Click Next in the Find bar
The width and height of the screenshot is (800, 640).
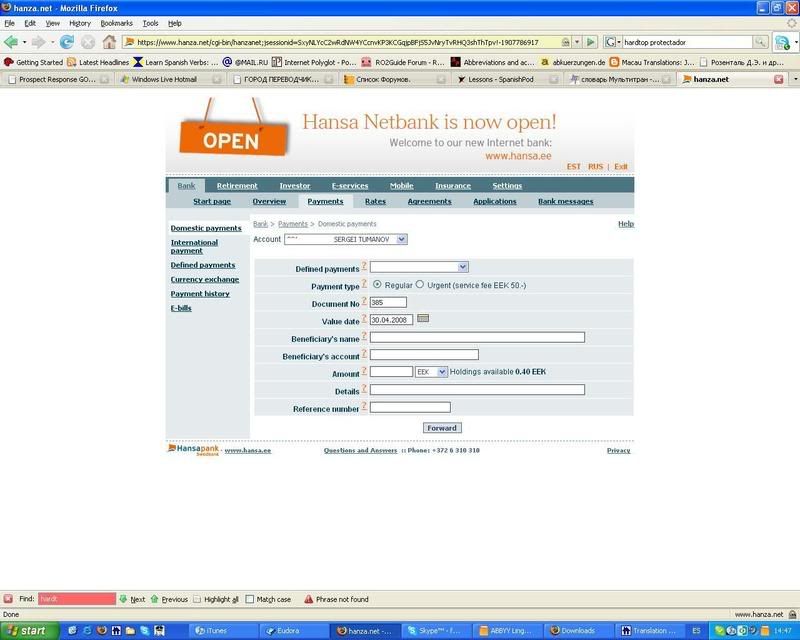tap(133, 599)
